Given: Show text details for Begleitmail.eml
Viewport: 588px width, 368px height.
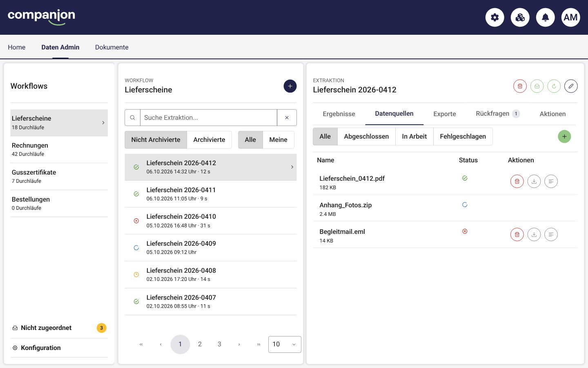Looking at the screenshot, I should [551, 234].
